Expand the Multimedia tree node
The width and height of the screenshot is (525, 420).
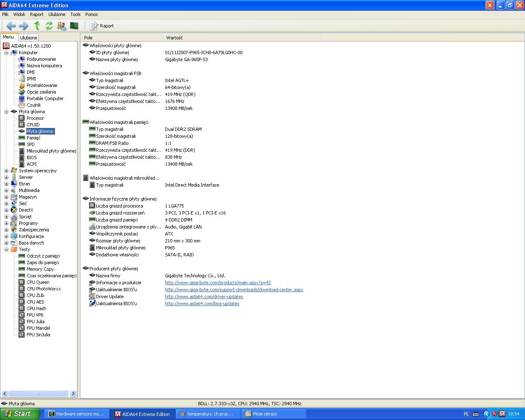[6, 190]
